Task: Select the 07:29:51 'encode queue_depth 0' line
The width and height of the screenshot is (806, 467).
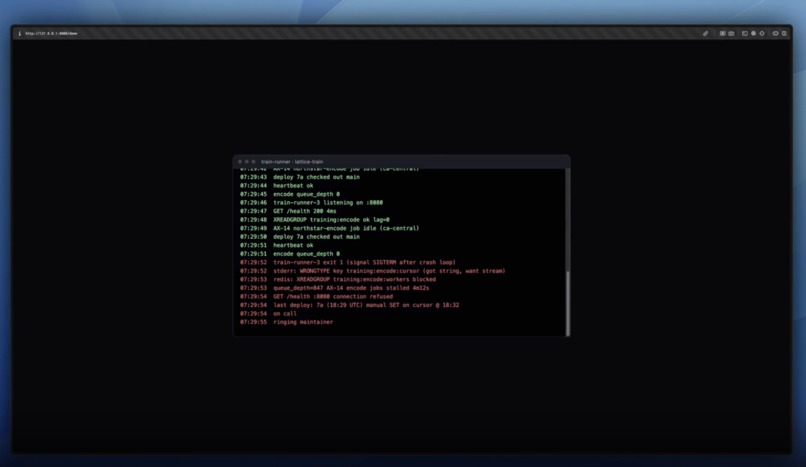Action: (x=290, y=254)
